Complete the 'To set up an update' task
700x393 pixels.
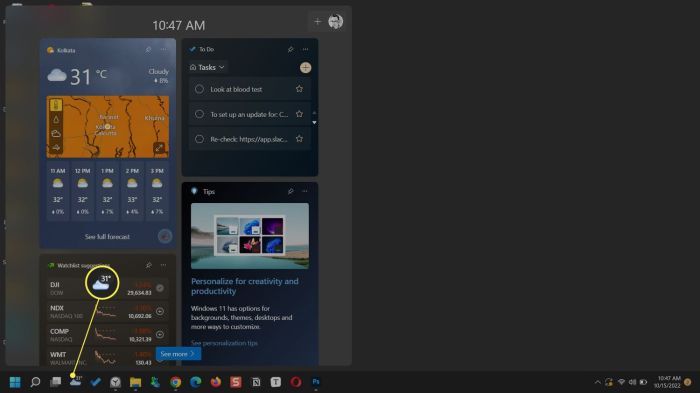(x=199, y=114)
